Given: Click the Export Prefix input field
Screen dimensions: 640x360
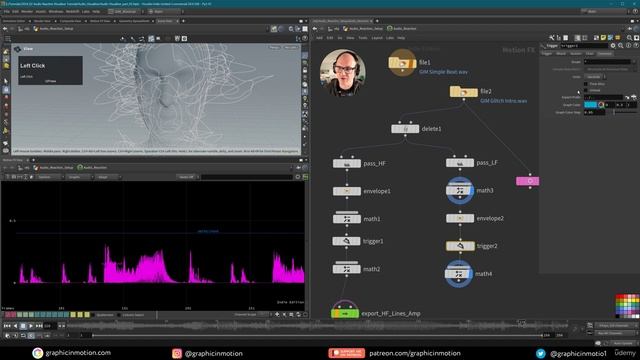Looking at the screenshot, I should pyautogui.click(x=603, y=98).
